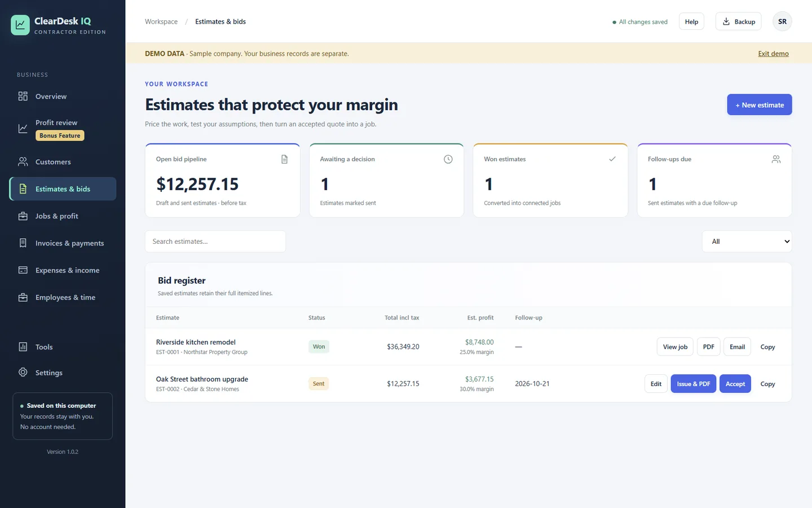Open the Jobs & profit section
The height and width of the screenshot is (508, 812).
(x=63, y=216)
